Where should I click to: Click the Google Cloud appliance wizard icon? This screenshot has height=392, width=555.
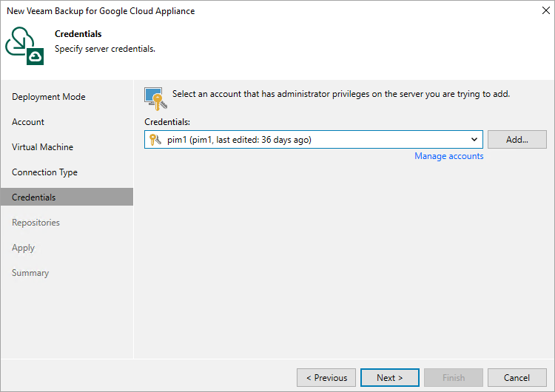coord(24,46)
